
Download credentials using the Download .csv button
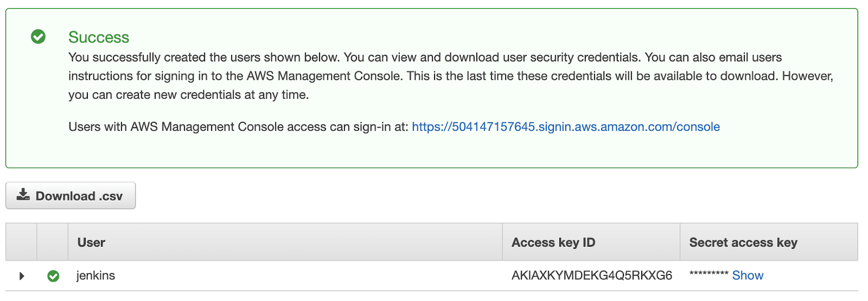tap(71, 196)
